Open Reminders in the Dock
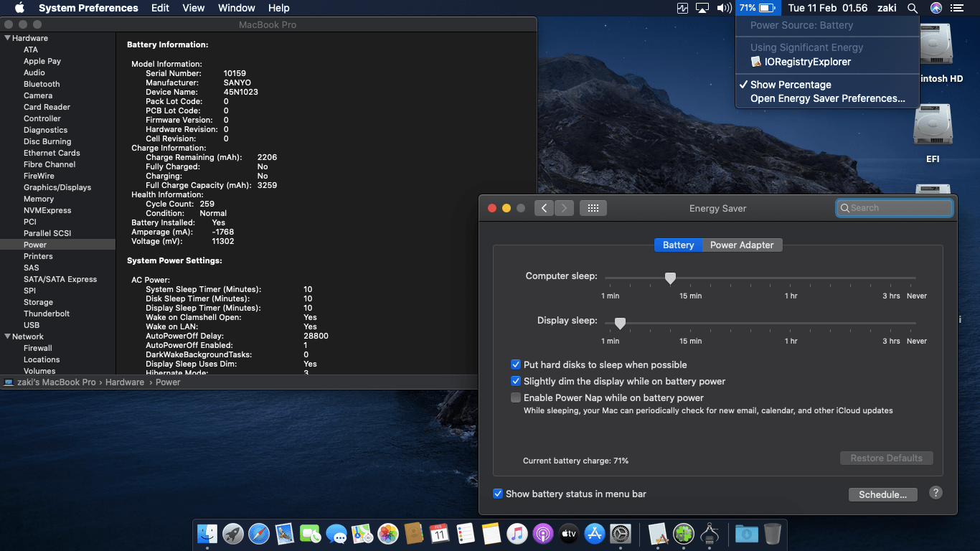The width and height of the screenshot is (980, 551). pos(465,533)
